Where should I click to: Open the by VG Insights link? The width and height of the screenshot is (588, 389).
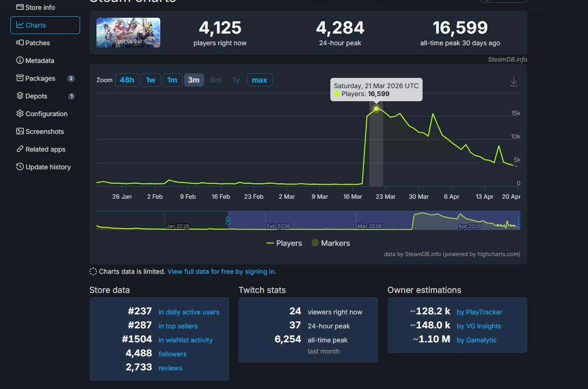click(x=479, y=326)
